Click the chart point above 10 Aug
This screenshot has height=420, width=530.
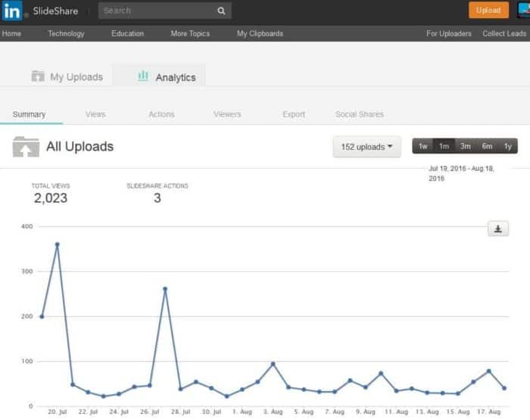[381, 373]
